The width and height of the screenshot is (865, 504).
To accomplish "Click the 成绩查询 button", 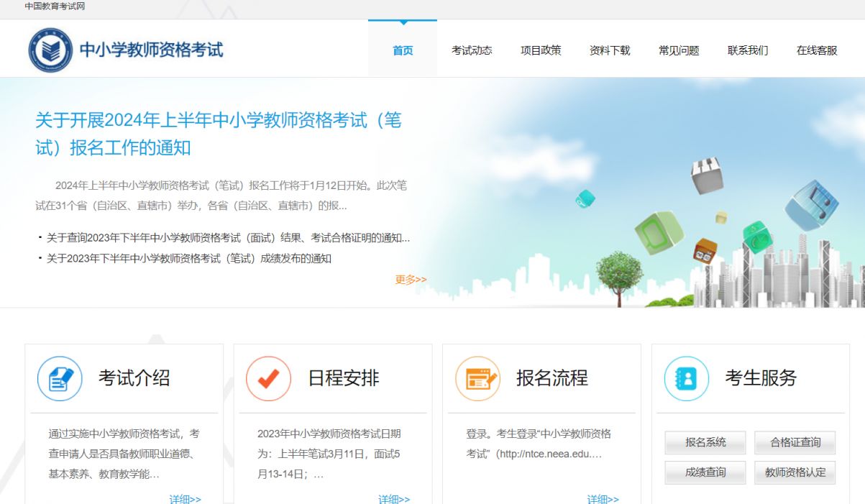I will (705, 472).
